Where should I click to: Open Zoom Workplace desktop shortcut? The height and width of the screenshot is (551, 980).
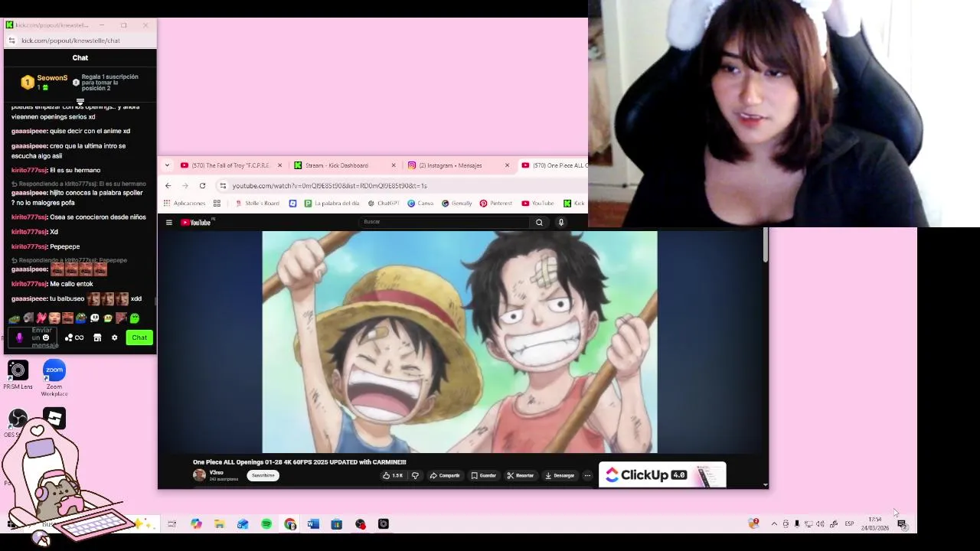coord(54,378)
